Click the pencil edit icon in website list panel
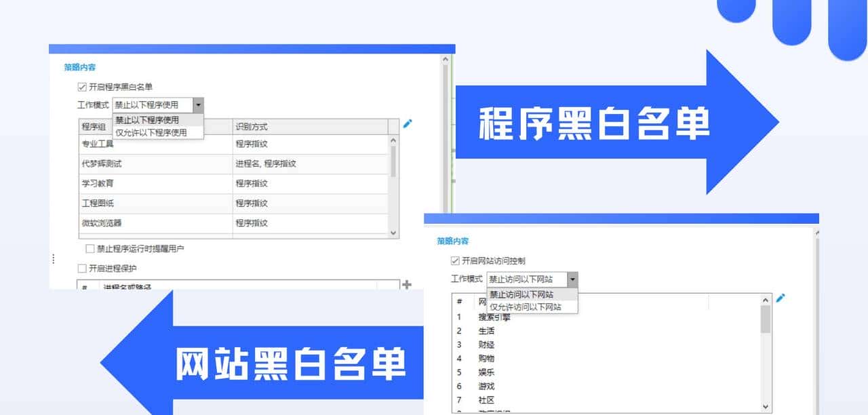The height and width of the screenshot is (415, 868). click(x=780, y=297)
